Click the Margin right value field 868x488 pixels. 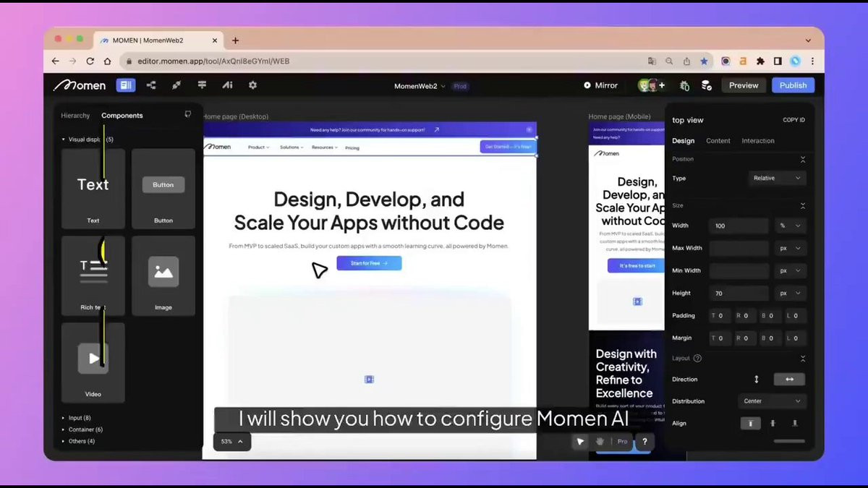pos(746,338)
